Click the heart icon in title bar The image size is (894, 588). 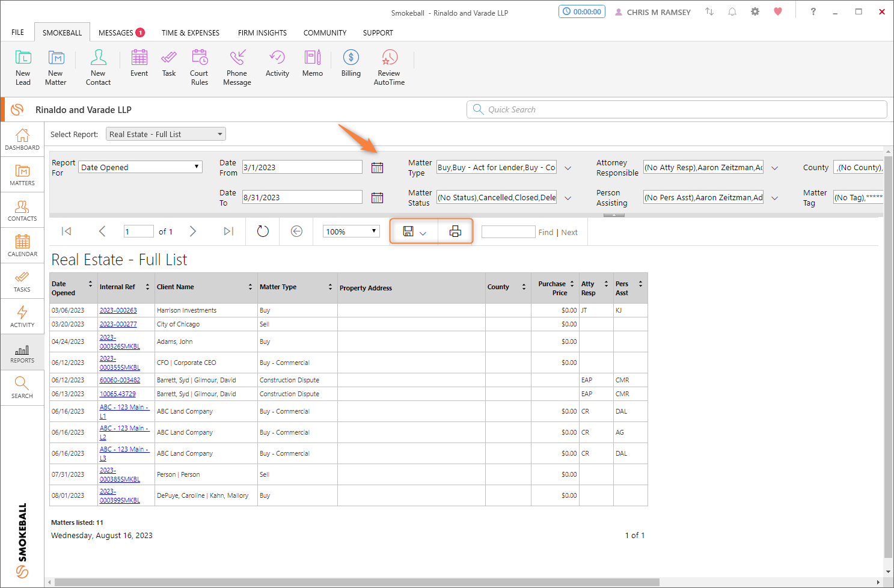[x=778, y=11]
